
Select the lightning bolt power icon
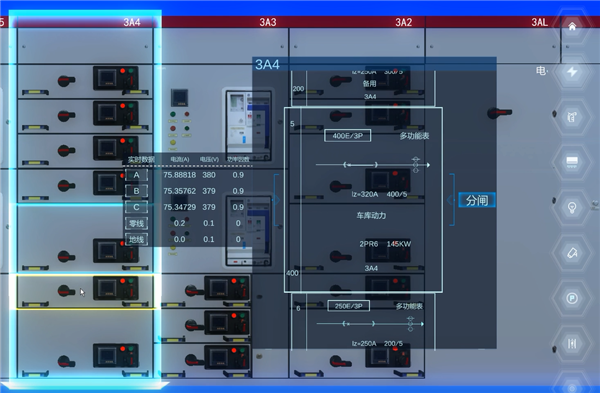572,72
